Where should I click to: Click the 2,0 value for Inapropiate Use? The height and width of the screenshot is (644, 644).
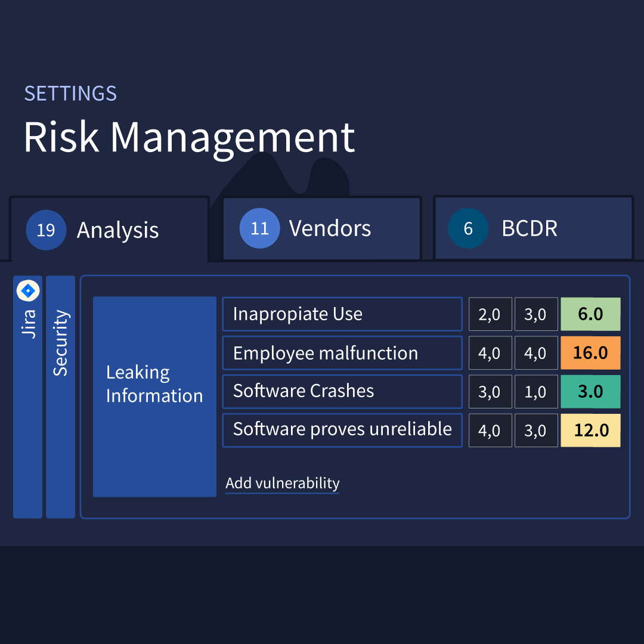click(x=490, y=314)
